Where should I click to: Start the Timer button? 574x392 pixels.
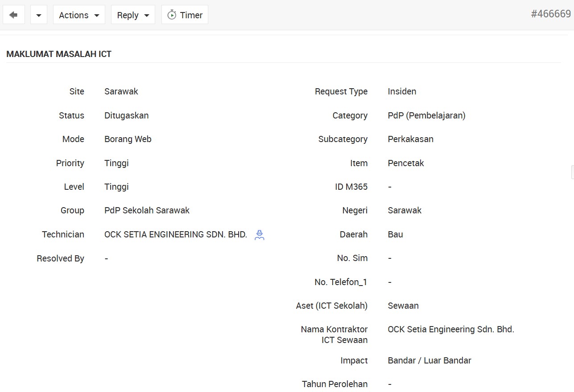(185, 15)
